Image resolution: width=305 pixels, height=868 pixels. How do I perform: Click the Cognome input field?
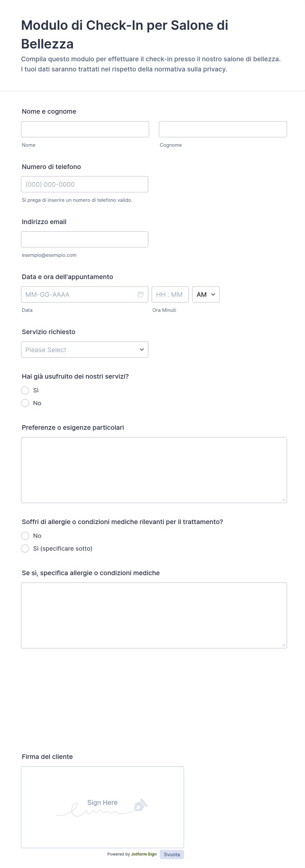click(223, 129)
